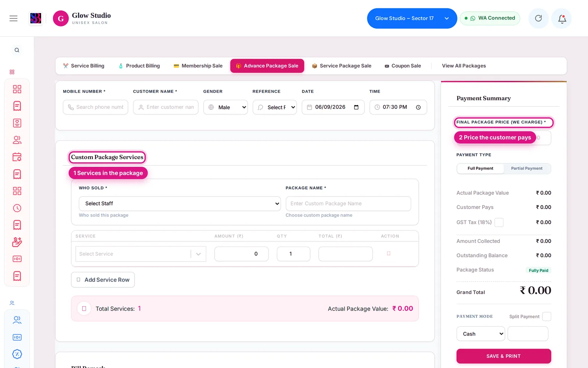This screenshot has height=368, width=588.
Task: Click the blue users icon in sidebar
Action: (17, 320)
